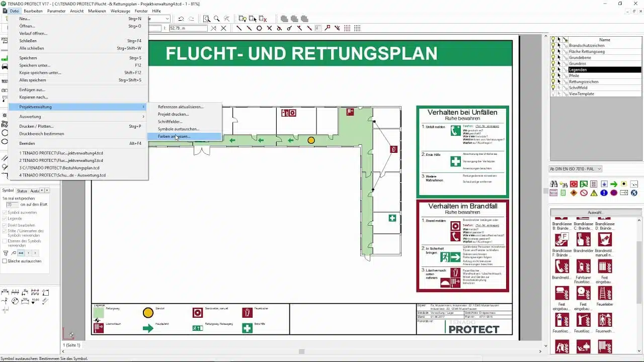This screenshot has height=362, width=644.
Task: Click the X delete icon beside length field
Action: 223,28
